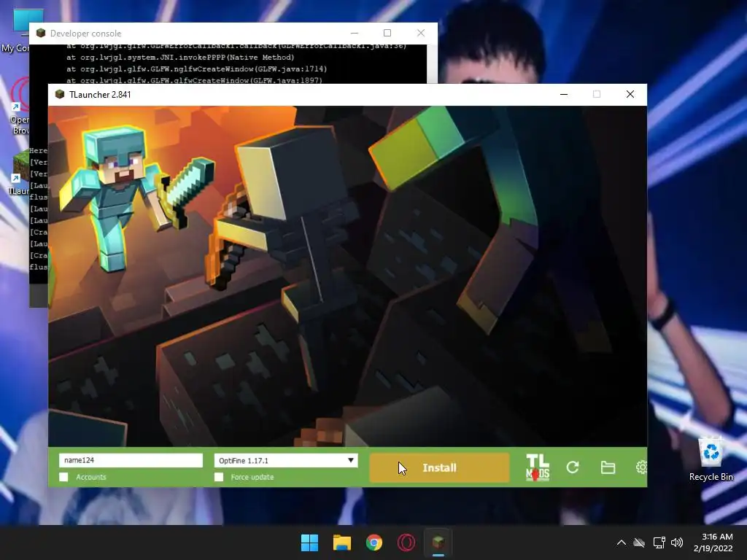Viewport: 747px width, 560px height.
Task: Focus the name124 username field
Action: pos(131,460)
